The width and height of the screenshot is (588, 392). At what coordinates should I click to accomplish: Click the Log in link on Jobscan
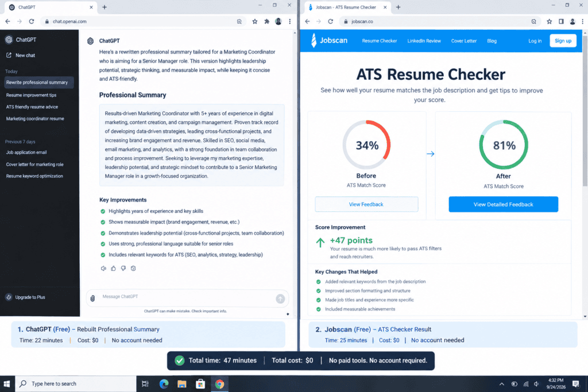(x=535, y=41)
